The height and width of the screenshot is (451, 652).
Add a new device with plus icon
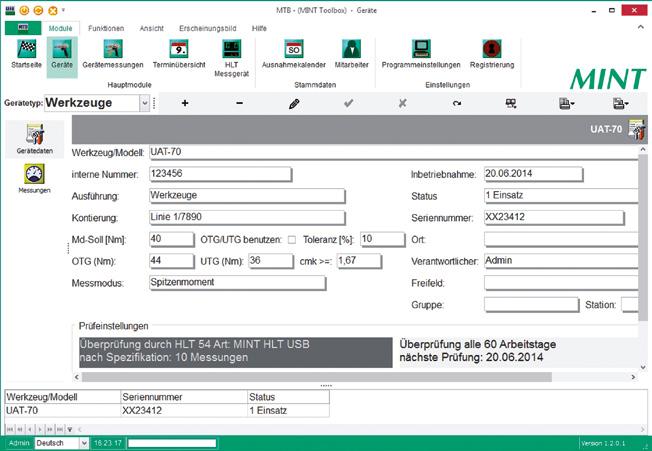point(185,103)
